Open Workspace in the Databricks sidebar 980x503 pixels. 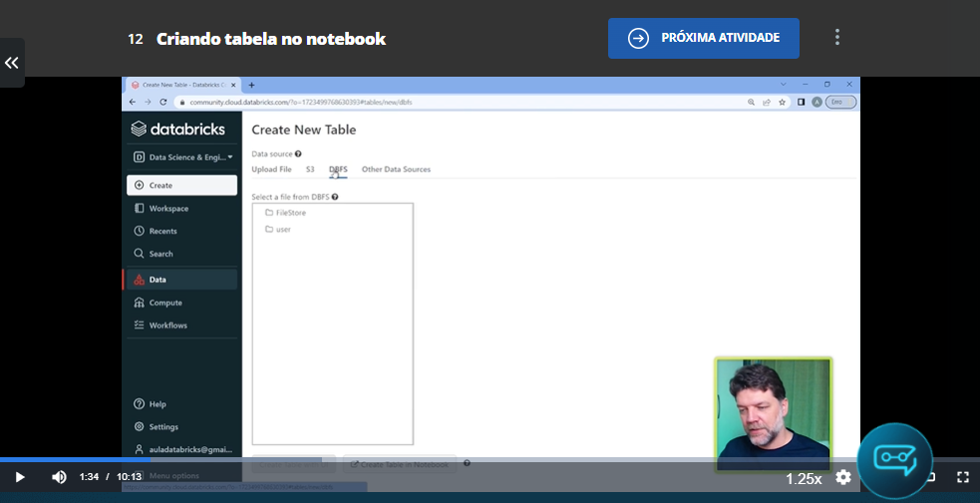click(181, 208)
